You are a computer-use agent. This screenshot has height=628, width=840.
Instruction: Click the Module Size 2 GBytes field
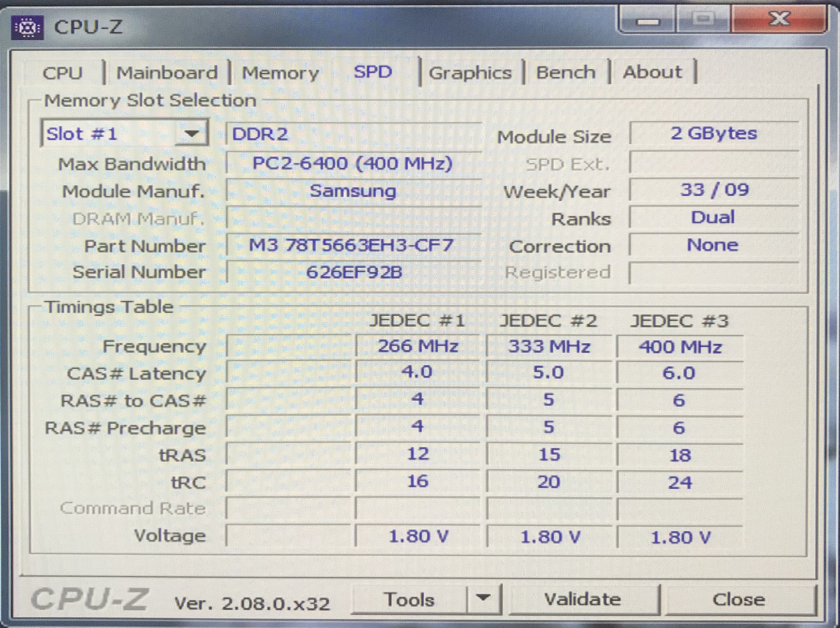713,133
